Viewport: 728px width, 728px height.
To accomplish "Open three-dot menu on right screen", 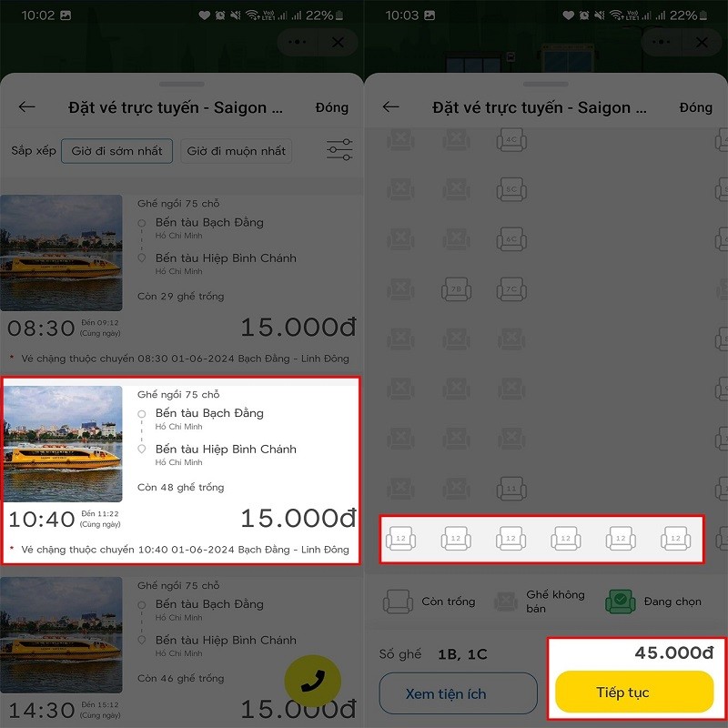I will coord(661,42).
